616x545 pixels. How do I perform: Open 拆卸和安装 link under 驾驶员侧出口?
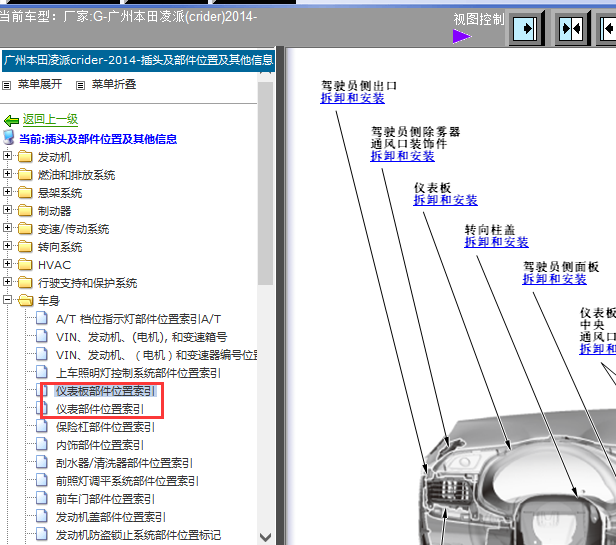[352, 98]
